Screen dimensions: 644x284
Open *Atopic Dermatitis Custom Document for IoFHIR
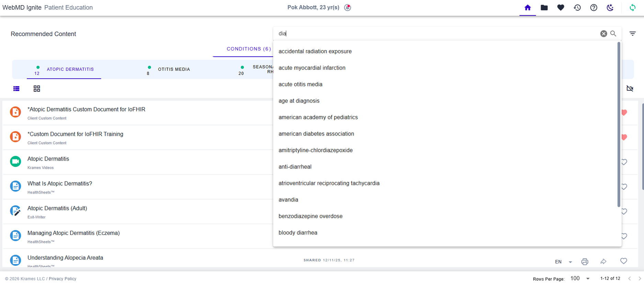pyautogui.click(x=86, y=109)
